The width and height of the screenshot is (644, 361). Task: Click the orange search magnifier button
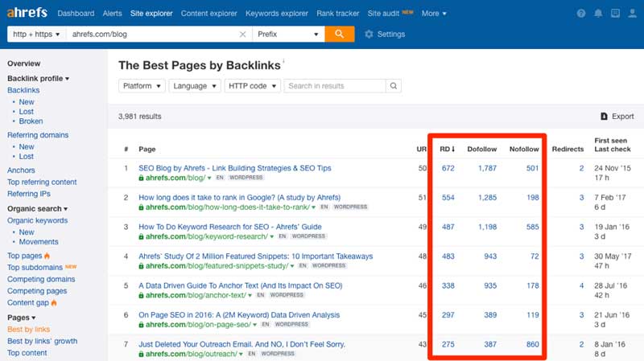tap(339, 34)
